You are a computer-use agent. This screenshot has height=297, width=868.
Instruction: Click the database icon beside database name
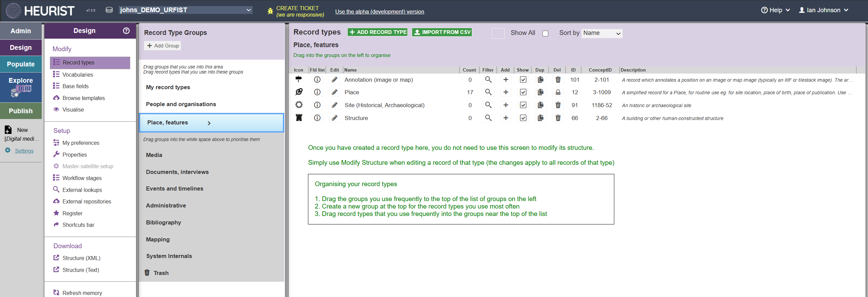point(109,10)
